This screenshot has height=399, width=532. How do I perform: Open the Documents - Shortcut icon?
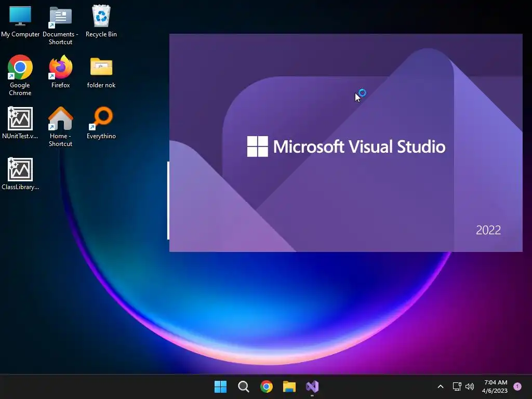(60, 25)
